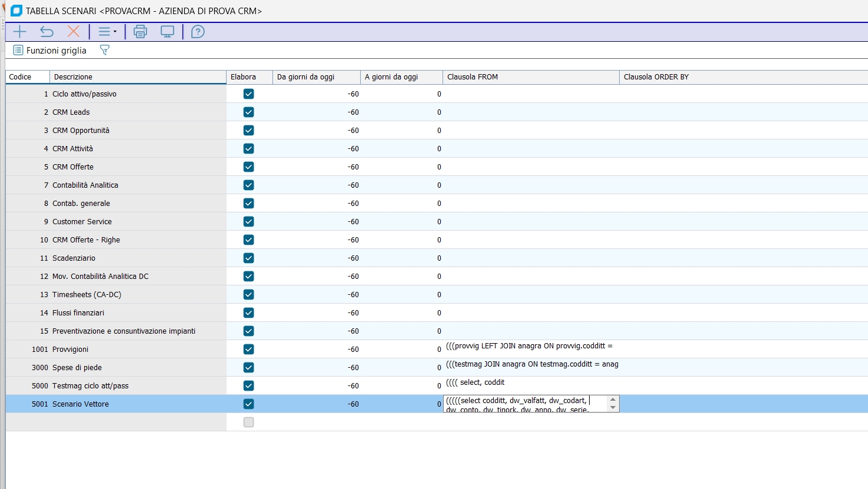Check the Elabora box in empty row
Screen dimensions: 868x489
[248, 423]
